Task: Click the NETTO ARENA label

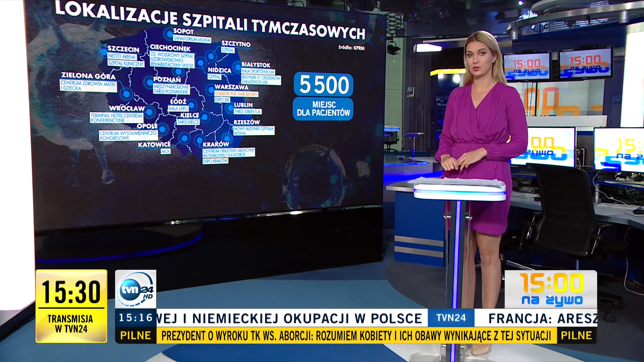Action: pyautogui.click(x=122, y=57)
